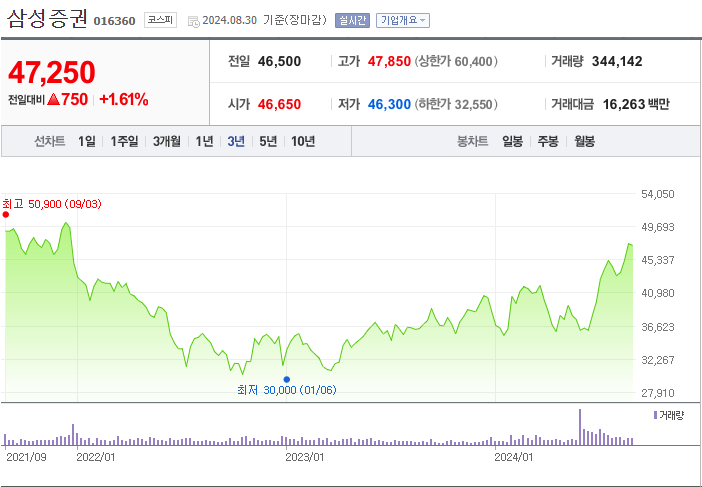Click the calendar icon before 2024.08.30
This screenshot has width=702, height=487.
click(194, 21)
